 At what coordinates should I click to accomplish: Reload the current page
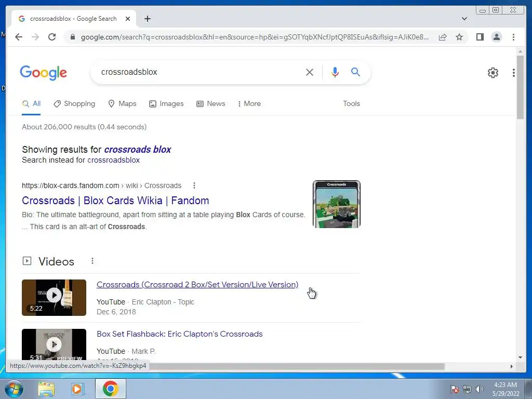click(x=52, y=37)
